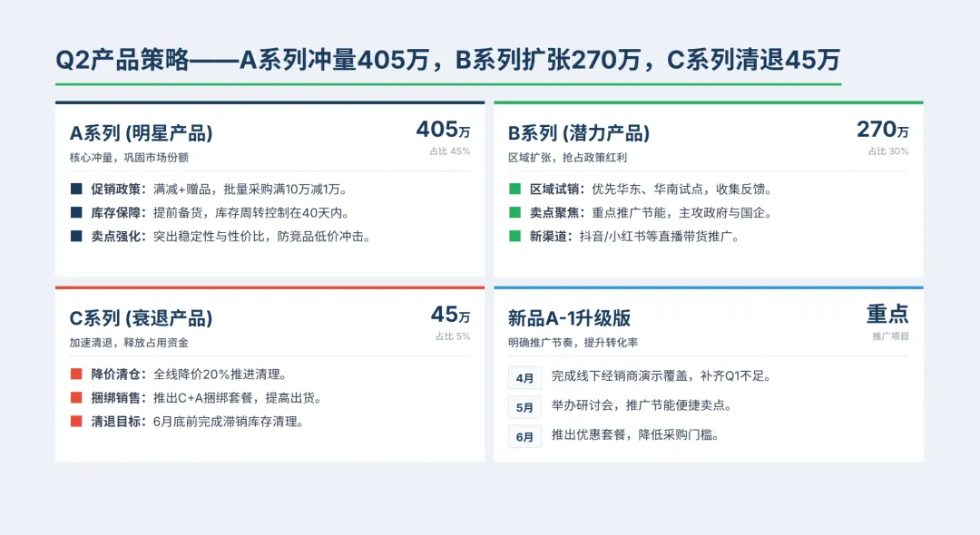The height and width of the screenshot is (535, 980).
Task: Click the 405万 figure in A系列 card
Action: tap(443, 130)
